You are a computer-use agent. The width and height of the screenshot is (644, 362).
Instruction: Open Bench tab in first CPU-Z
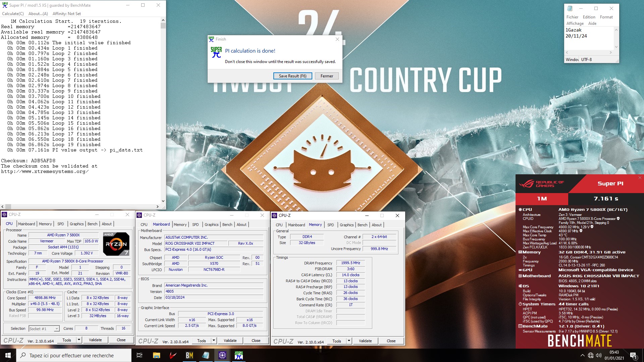tap(93, 224)
